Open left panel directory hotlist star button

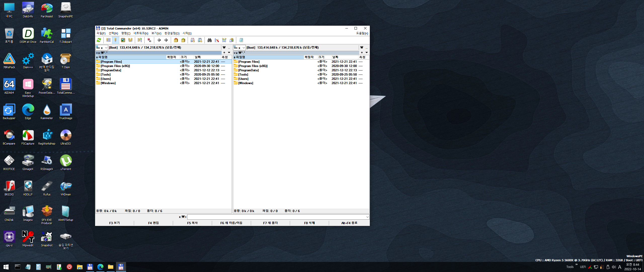(x=224, y=53)
